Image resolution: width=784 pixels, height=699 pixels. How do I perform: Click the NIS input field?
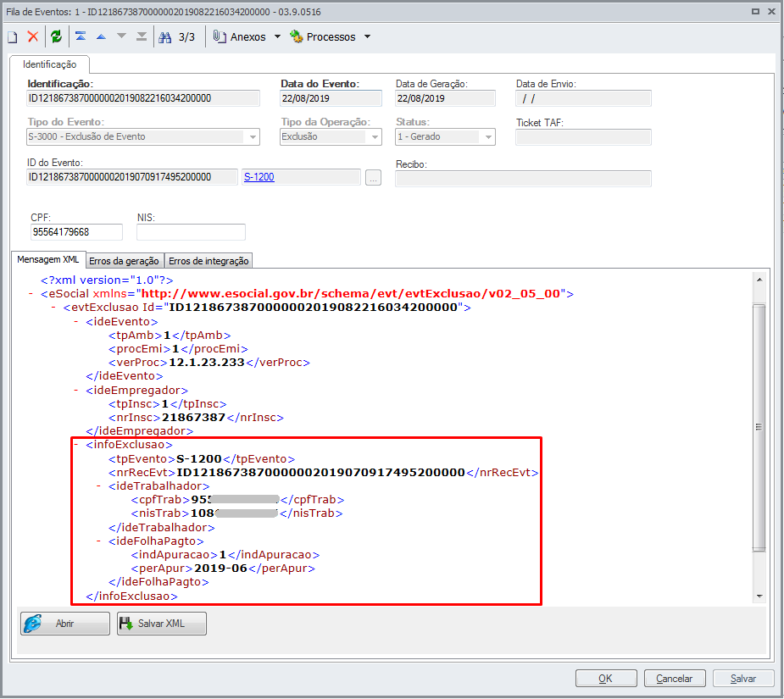pyautogui.click(x=191, y=232)
